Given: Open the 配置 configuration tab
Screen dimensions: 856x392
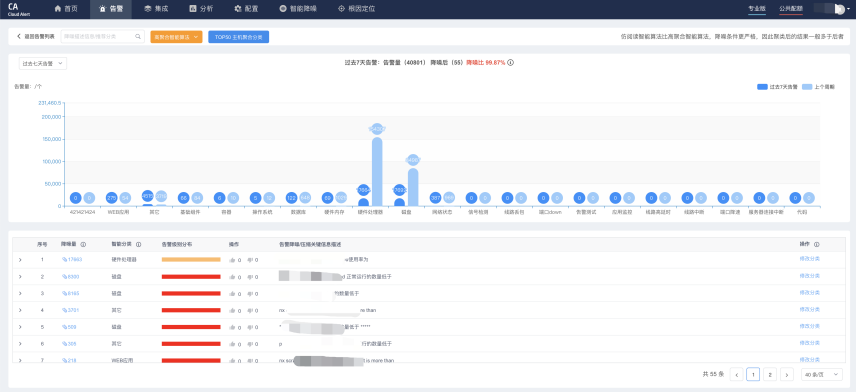Looking at the screenshot, I should coord(246,9).
